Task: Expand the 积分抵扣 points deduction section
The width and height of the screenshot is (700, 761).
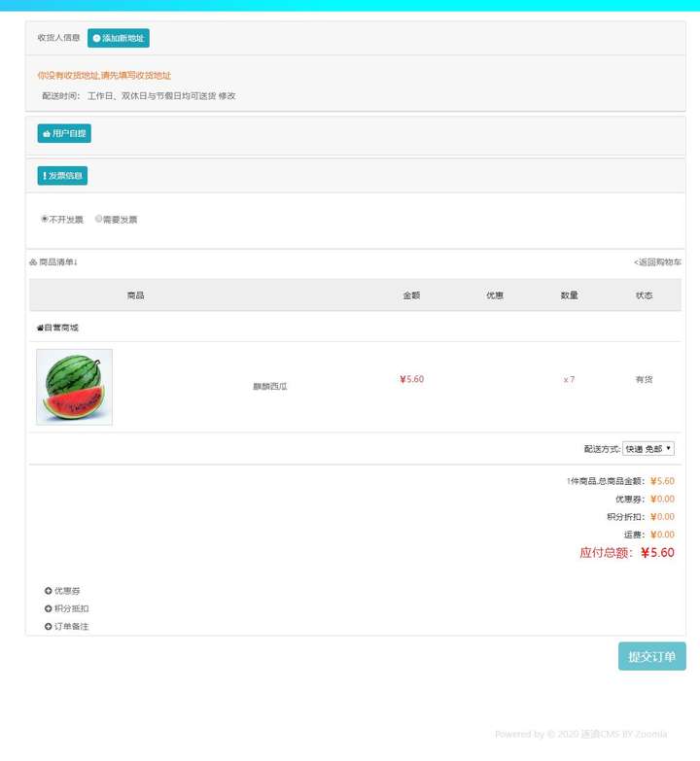Action: coord(71,608)
